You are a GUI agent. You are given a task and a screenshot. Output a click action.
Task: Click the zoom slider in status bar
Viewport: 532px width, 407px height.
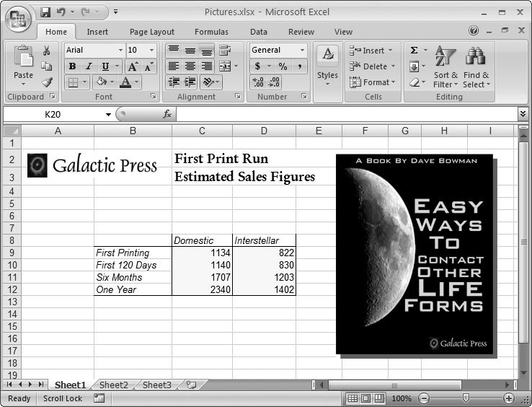[x=466, y=398]
